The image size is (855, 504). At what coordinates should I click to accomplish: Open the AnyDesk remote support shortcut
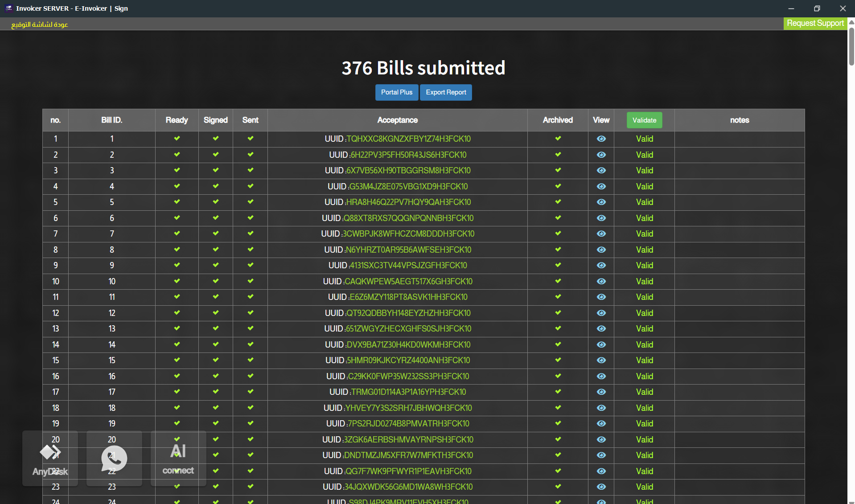50,458
